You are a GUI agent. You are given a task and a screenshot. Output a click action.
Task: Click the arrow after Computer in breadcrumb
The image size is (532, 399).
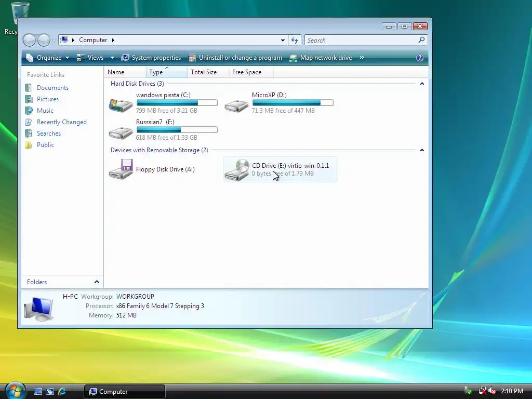click(113, 40)
